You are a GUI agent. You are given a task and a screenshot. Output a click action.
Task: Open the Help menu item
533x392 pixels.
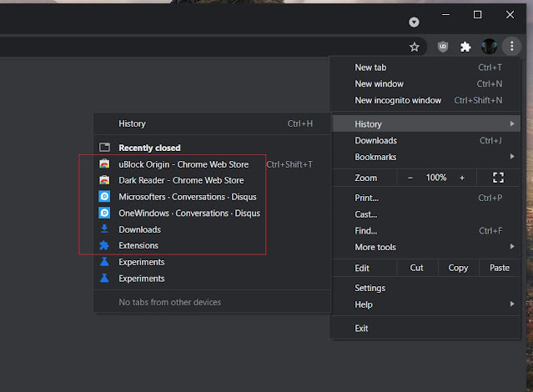click(x=425, y=304)
